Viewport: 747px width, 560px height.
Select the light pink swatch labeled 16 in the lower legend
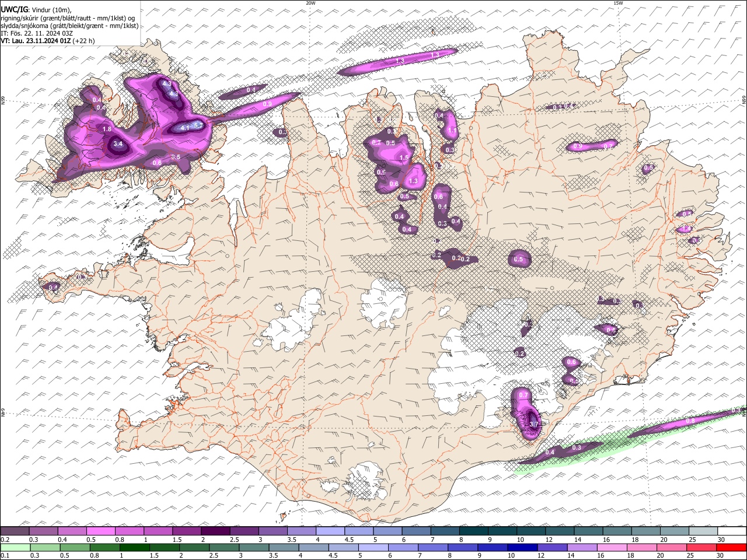click(612, 547)
